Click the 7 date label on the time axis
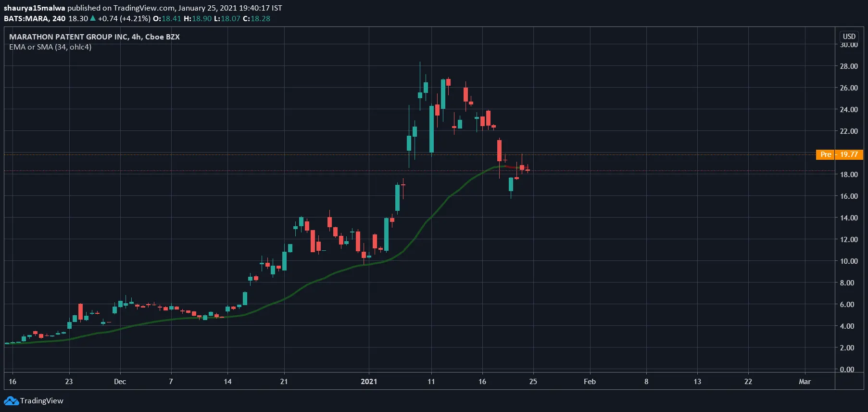The width and height of the screenshot is (868, 412). coord(171,382)
